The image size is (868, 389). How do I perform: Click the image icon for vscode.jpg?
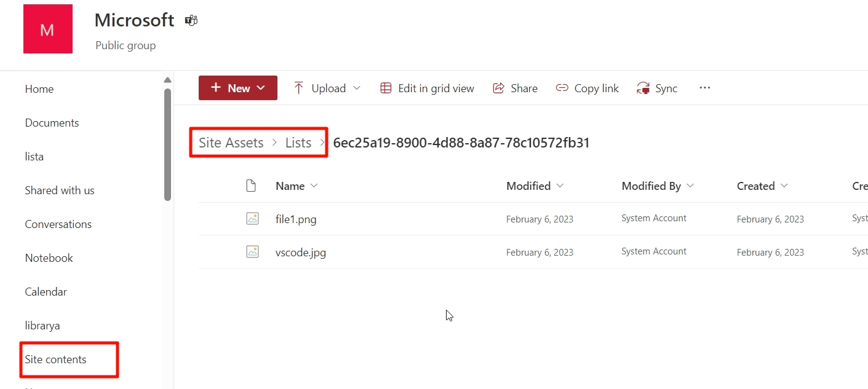252,251
